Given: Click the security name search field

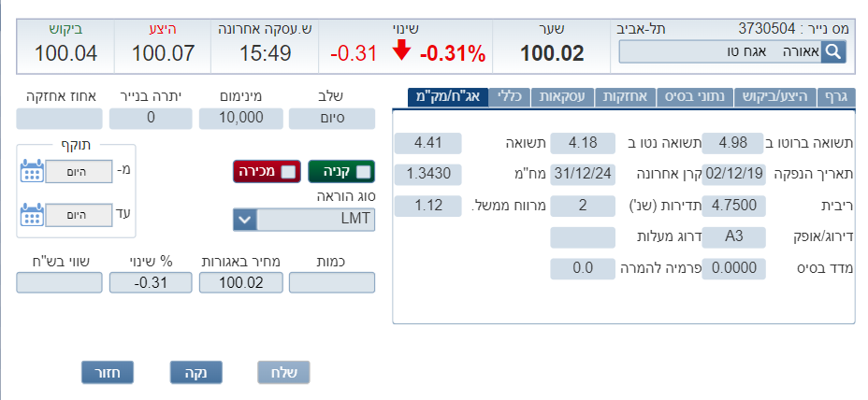Looking at the screenshot, I should pyautogui.click(x=719, y=51).
